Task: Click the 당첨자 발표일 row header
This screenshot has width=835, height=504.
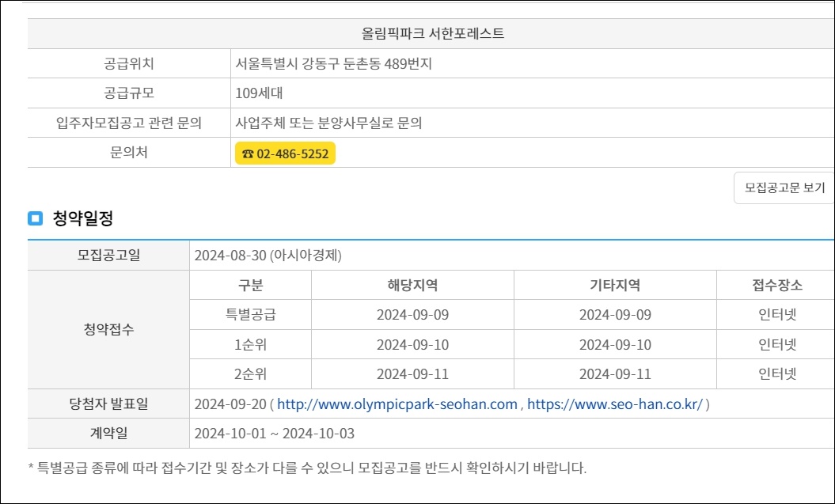Action: click(x=108, y=404)
